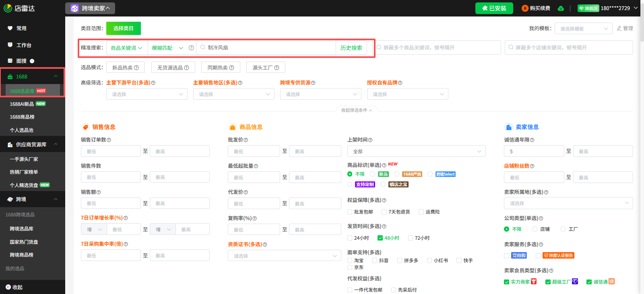
Task: Click the help icon beside 销售订单数
Action: click(109, 140)
